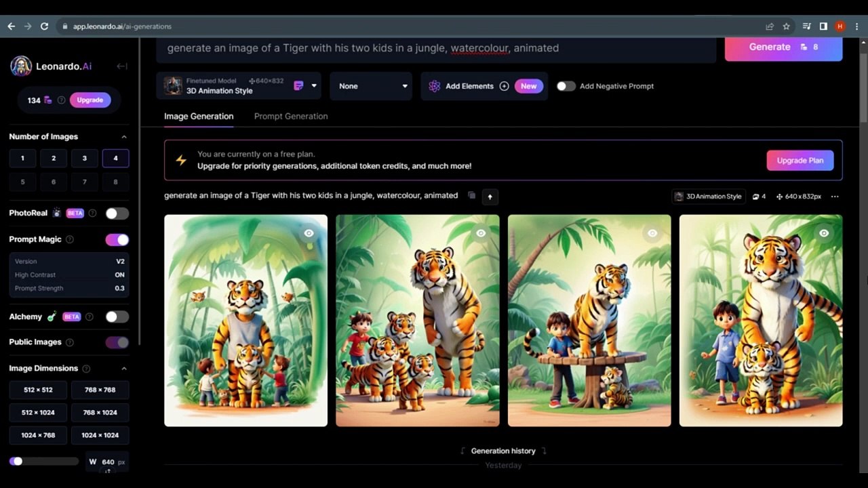
Task: Toggle the PhotoReal switch
Action: (x=117, y=213)
